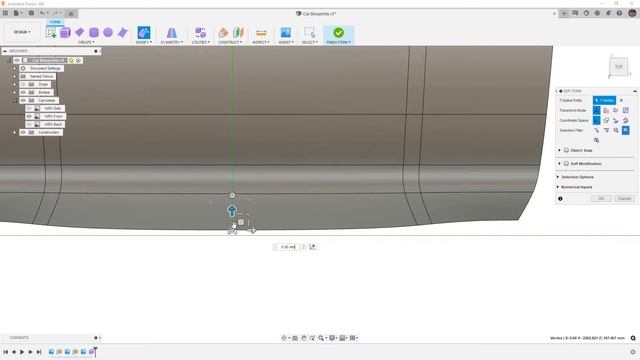This screenshot has width=640, height=360.
Task: Open Orbit tool in navigation bar
Action: [x=284, y=338]
